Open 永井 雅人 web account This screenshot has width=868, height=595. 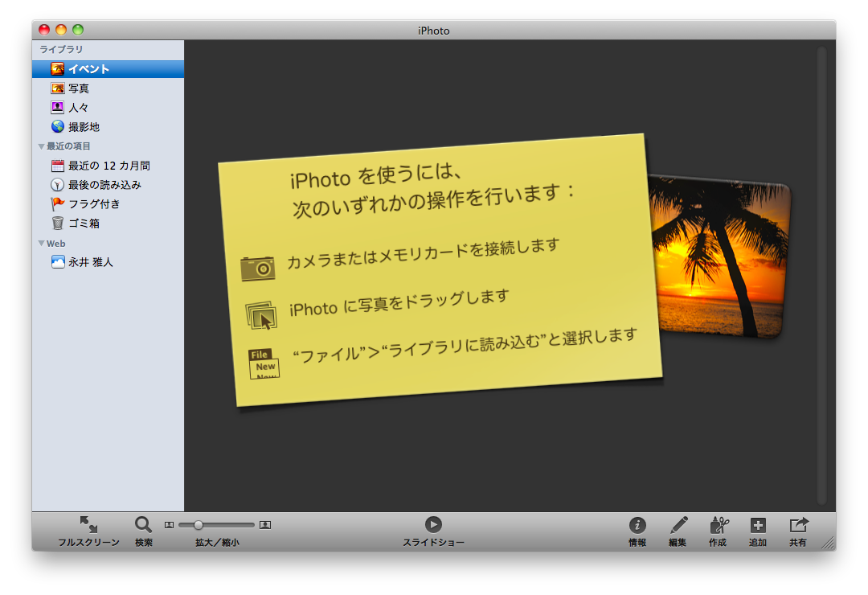108,262
